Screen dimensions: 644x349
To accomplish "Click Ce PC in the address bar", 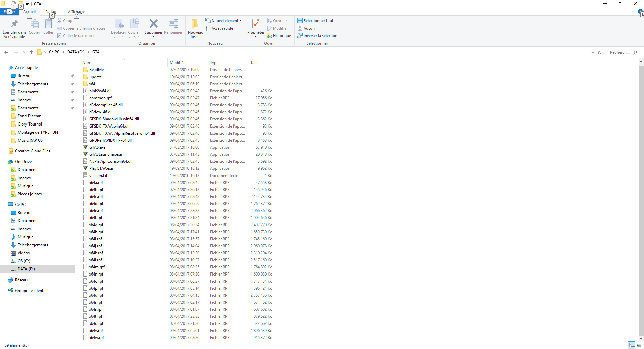I will 54,52.
